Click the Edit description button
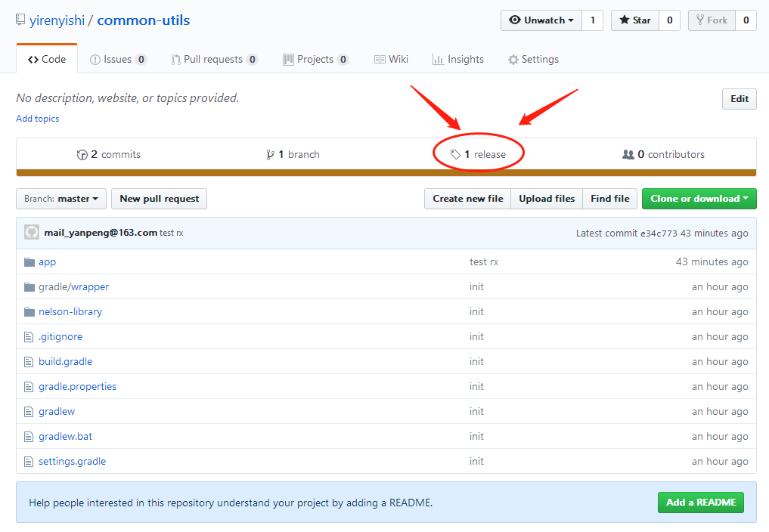The height and width of the screenshot is (532, 769). coord(740,99)
